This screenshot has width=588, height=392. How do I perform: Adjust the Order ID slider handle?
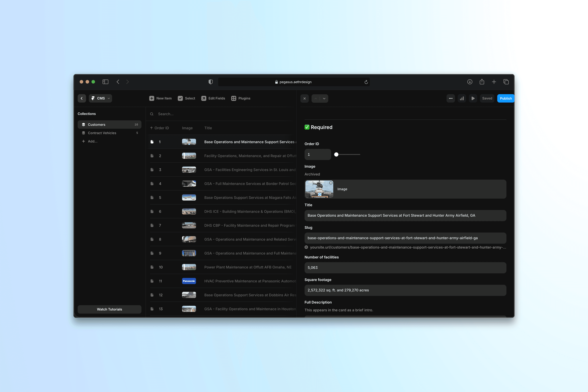click(336, 155)
